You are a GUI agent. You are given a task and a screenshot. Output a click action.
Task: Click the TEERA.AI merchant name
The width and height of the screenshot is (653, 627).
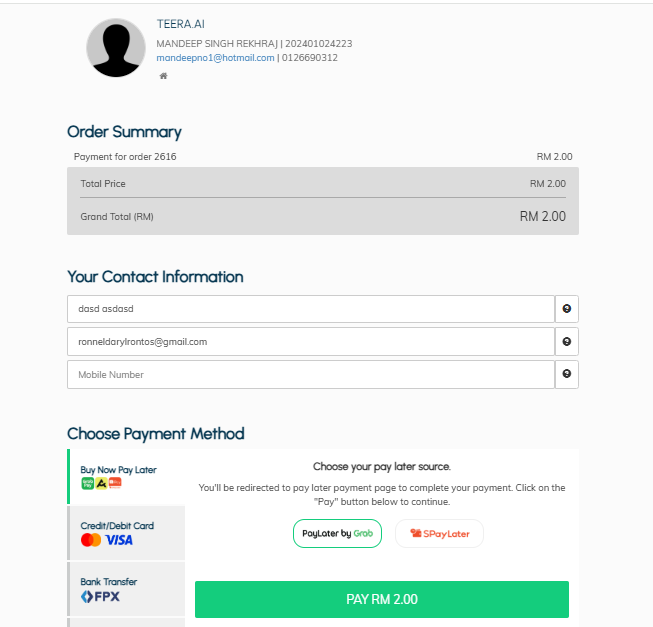(181, 23)
